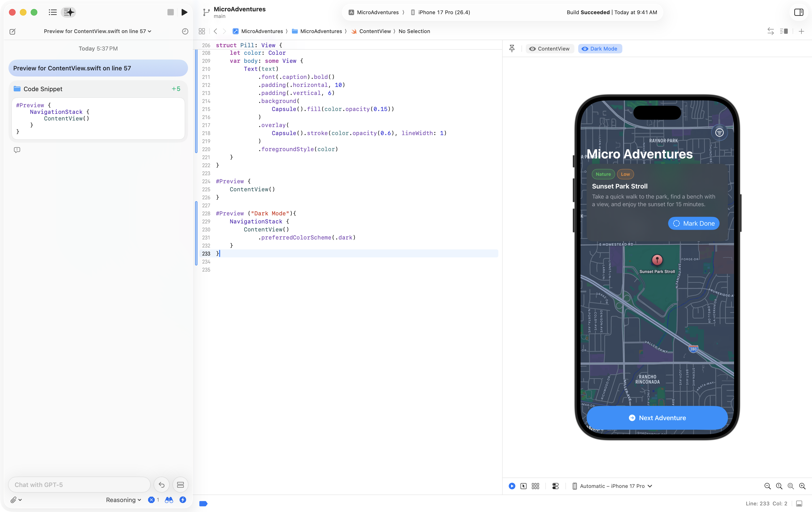Open the chat snapshots stack icon
The image size is (812, 512).
(180, 485)
